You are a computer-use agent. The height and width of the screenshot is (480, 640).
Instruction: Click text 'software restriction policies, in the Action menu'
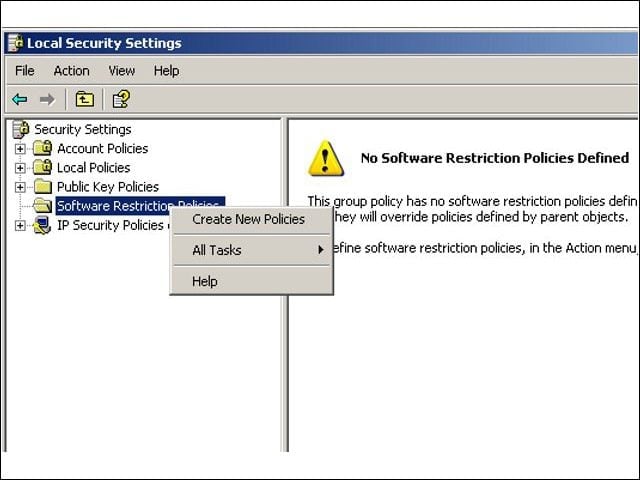click(500, 248)
